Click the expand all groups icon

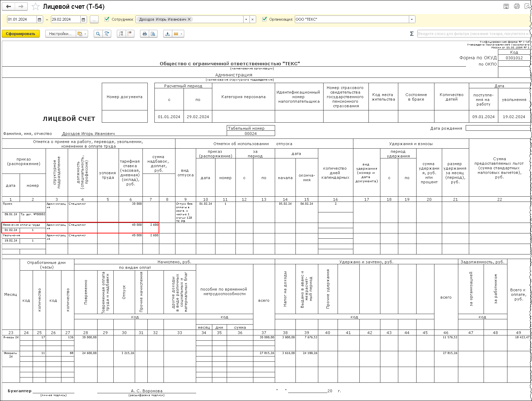click(121, 34)
